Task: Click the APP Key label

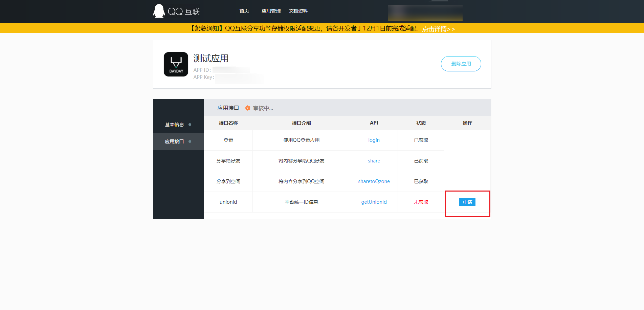Action: [x=204, y=77]
